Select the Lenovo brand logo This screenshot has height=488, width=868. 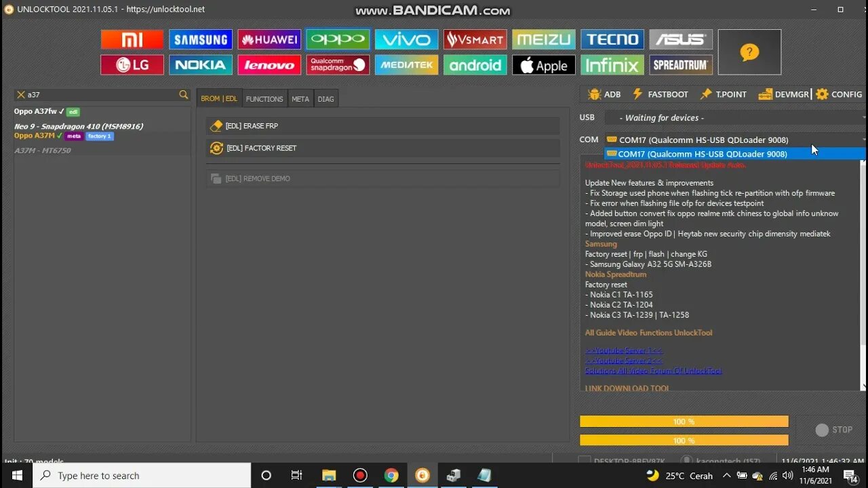click(269, 65)
